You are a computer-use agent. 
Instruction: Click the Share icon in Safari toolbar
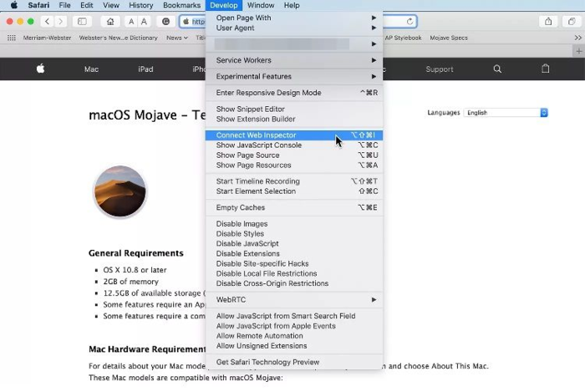[x=548, y=22]
